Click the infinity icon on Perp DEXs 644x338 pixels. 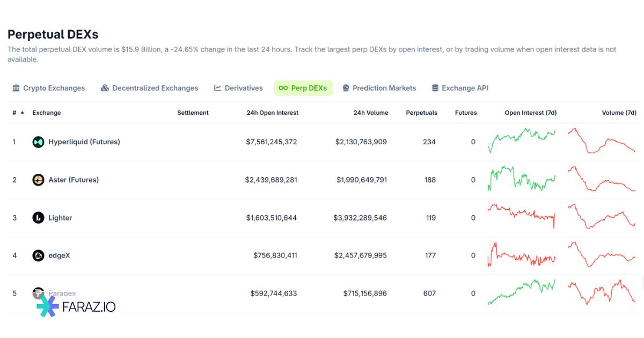pos(283,88)
